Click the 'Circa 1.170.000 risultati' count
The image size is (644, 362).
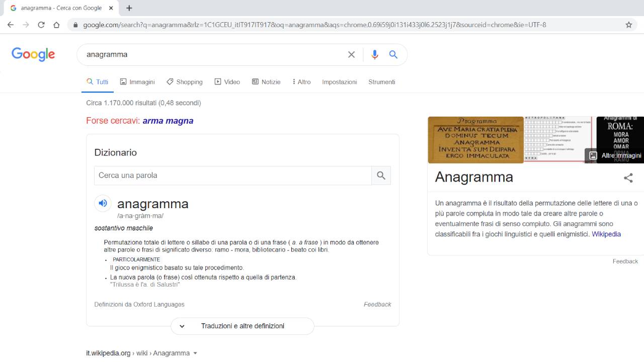pyautogui.click(x=143, y=103)
